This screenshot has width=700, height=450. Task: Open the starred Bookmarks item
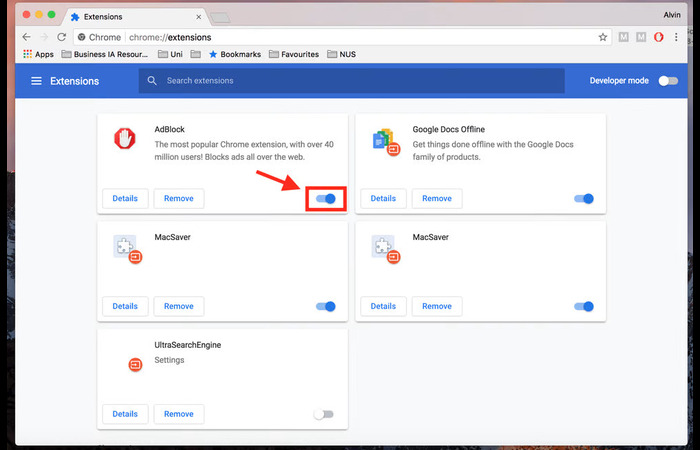235,54
